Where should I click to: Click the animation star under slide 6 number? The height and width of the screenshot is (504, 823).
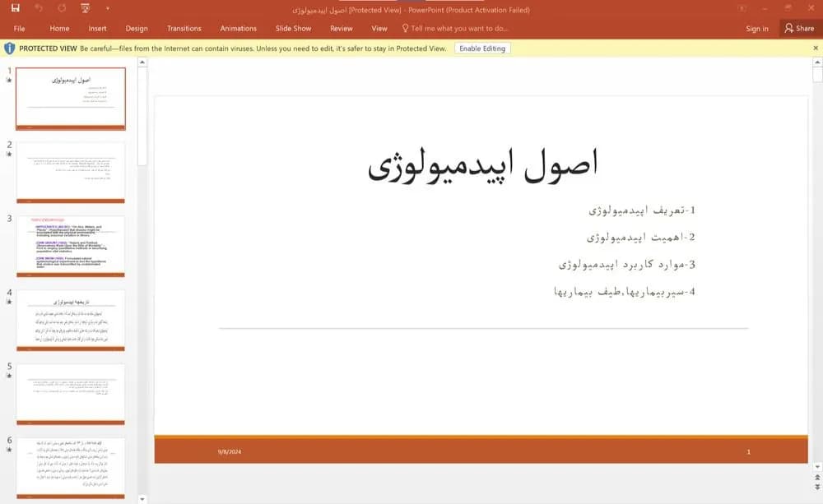click(x=9, y=450)
